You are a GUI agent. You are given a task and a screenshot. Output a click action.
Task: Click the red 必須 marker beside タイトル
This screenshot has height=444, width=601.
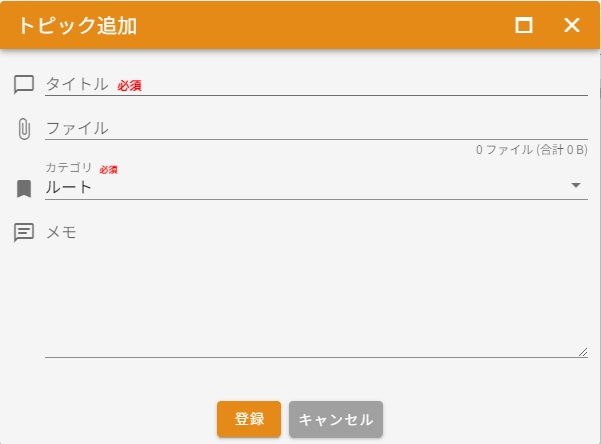pos(129,86)
